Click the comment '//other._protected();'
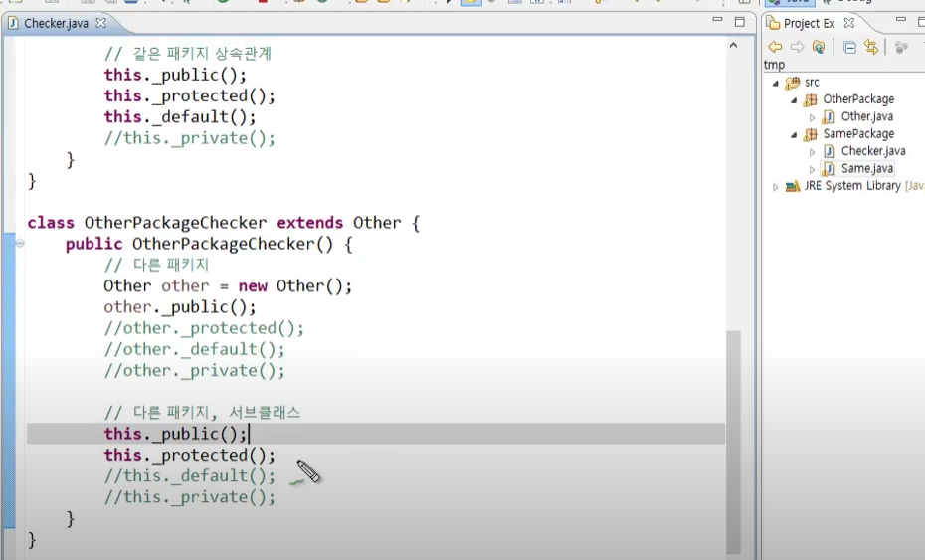The width and height of the screenshot is (925, 560). click(204, 328)
